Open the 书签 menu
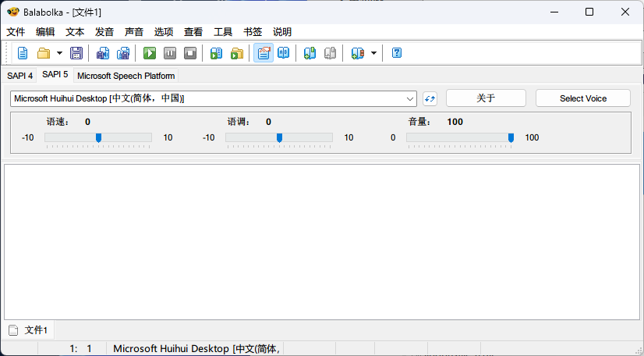The image size is (644, 356). pos(253,32)
